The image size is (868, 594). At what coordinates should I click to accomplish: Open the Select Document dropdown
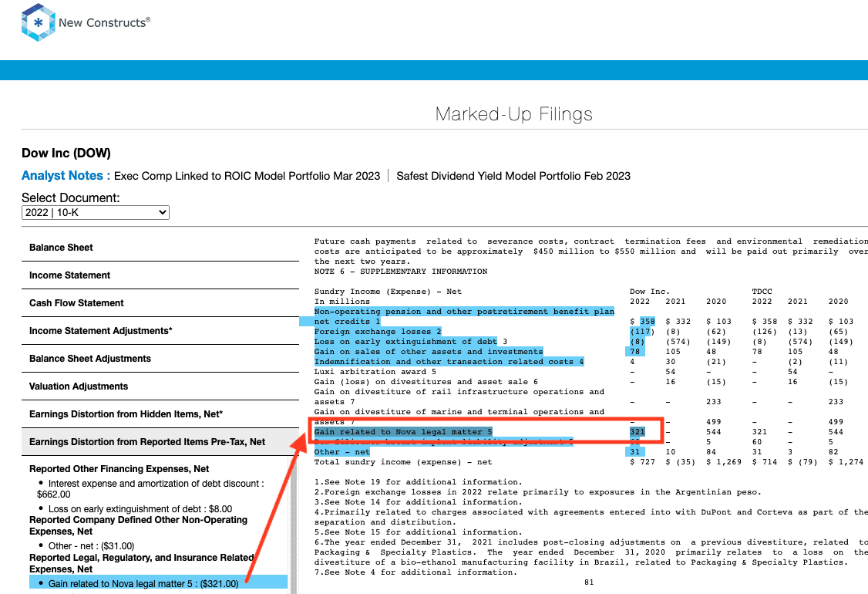96,212
